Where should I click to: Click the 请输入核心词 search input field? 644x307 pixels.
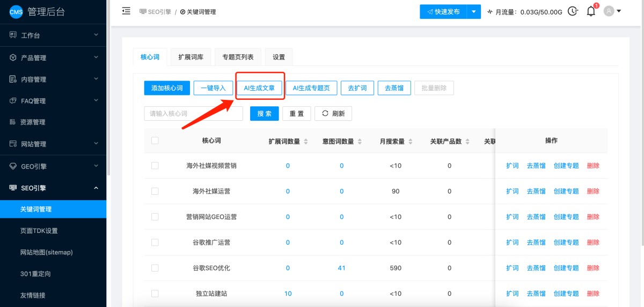(193, 114)
